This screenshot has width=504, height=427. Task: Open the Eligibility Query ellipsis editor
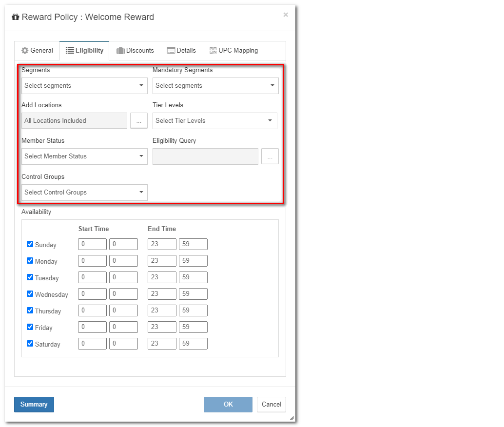pos(270,156)
